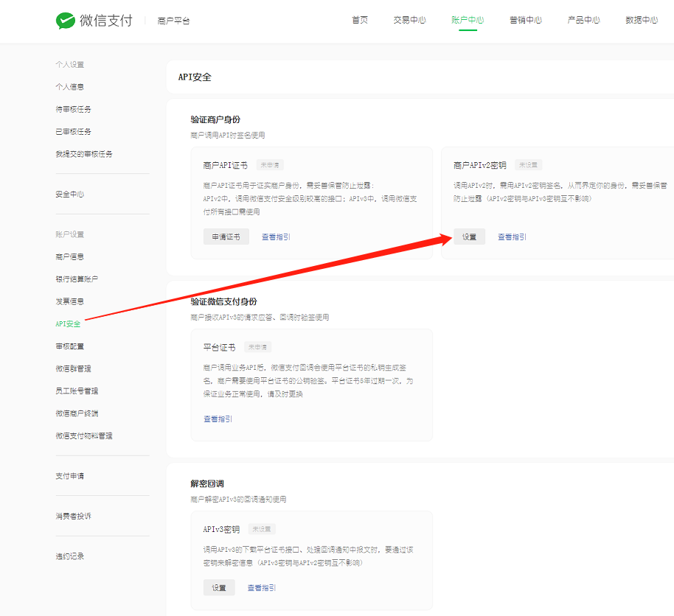Click the 商户平台 label in header
The image size is (674, 616).
(173, 21)
